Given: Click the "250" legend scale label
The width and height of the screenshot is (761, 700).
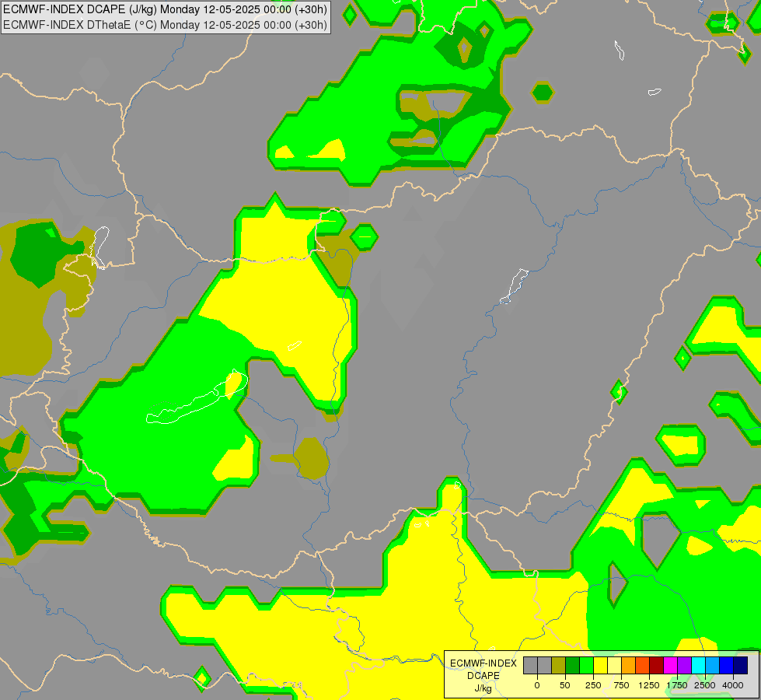Looking at the screenshot, I should pos(593,685).
